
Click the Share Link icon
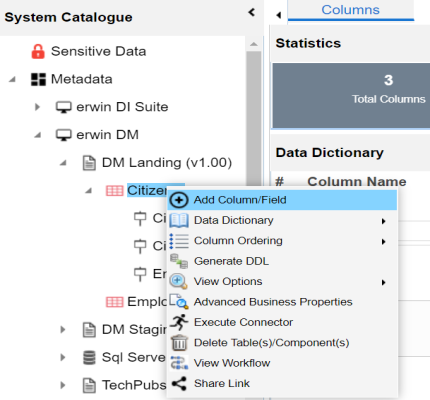click(179, 384)
